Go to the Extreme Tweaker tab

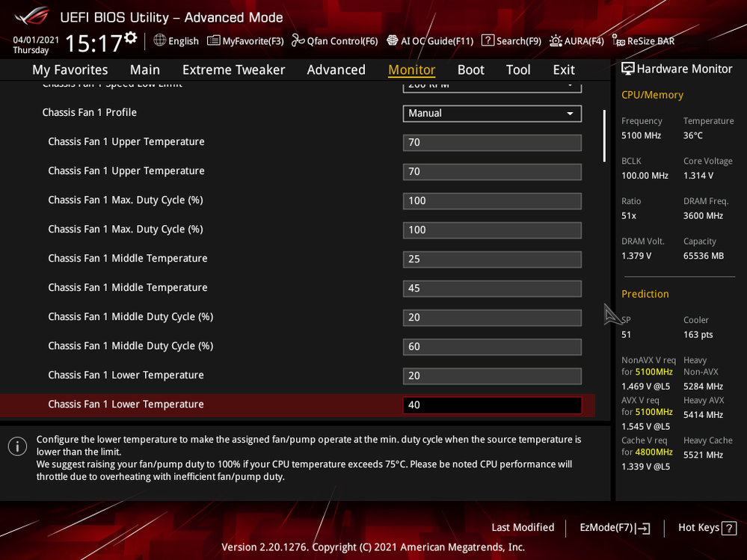pyautogui.click(x=233, y=70)
